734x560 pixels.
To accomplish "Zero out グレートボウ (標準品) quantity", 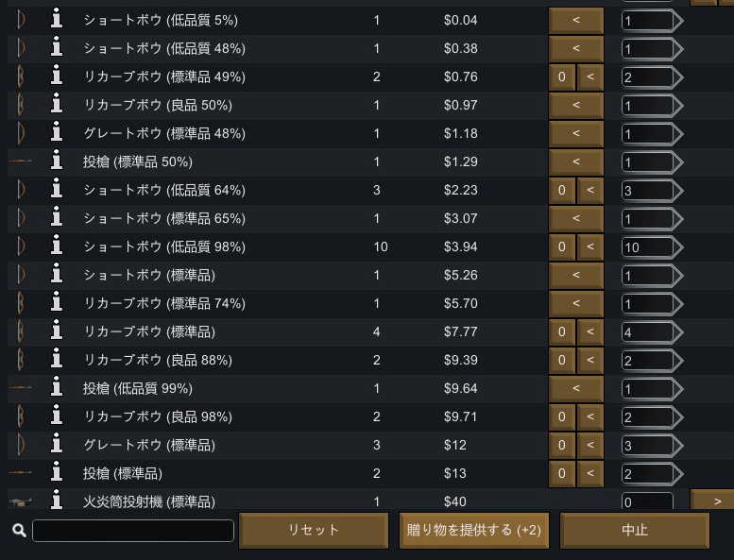I will [x=562, y=445].
